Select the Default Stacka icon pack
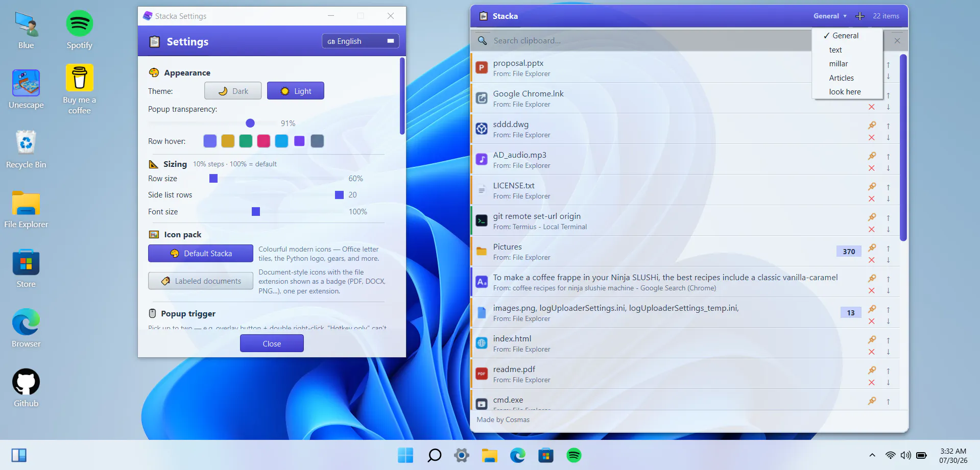 [x=201, y=253]
